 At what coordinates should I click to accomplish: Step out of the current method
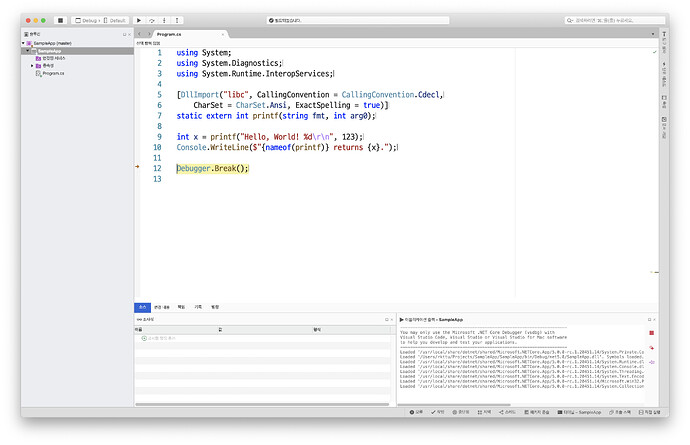coord(177,20)
